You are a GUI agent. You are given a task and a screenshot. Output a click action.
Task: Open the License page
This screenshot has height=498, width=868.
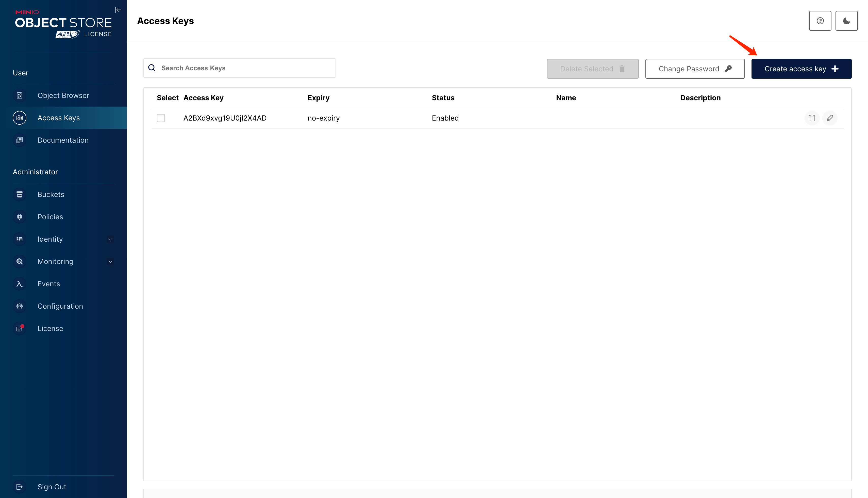click(63, 328)
